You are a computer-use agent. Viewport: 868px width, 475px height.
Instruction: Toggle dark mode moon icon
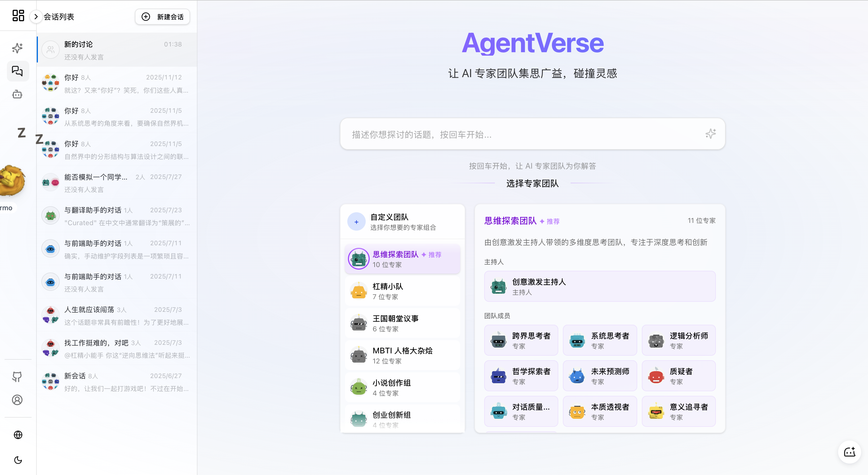click(18, 460)
